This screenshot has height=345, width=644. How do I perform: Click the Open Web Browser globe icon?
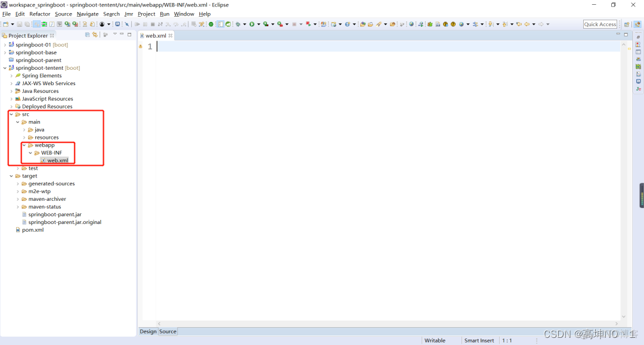tap(411, 24)
